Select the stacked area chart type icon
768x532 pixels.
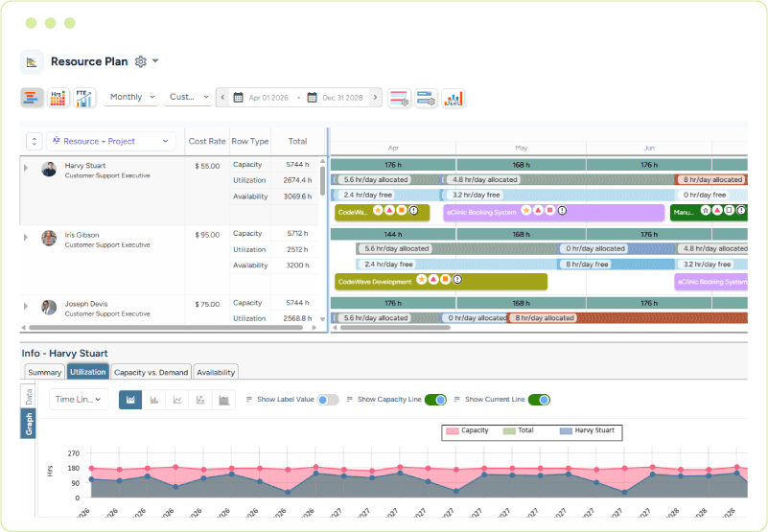click(223, 400)
